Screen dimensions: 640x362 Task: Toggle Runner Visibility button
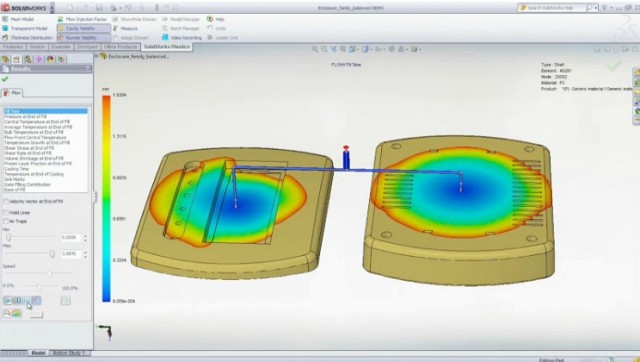pos(83,38)
